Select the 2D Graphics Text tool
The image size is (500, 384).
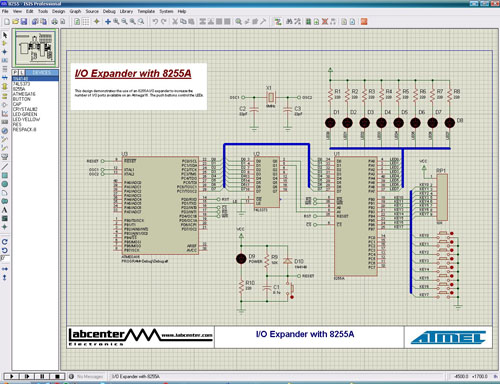(5, 210)
